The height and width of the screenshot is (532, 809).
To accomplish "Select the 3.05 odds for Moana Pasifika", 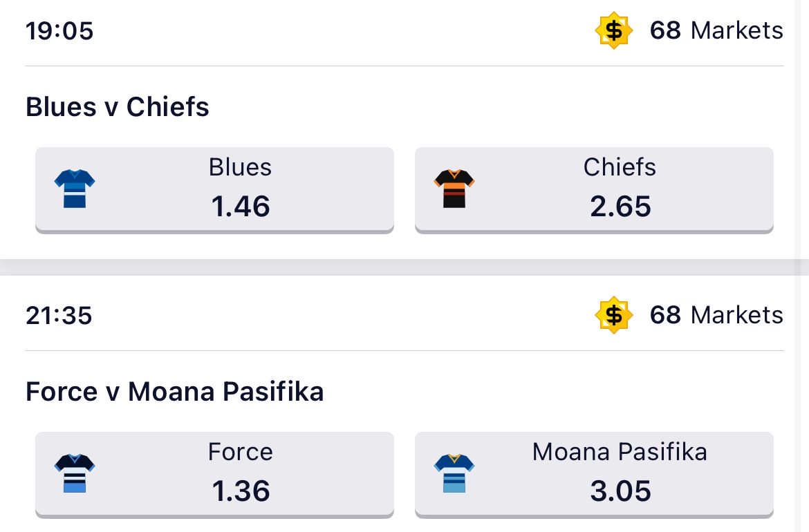I will (x=620, y=491).
